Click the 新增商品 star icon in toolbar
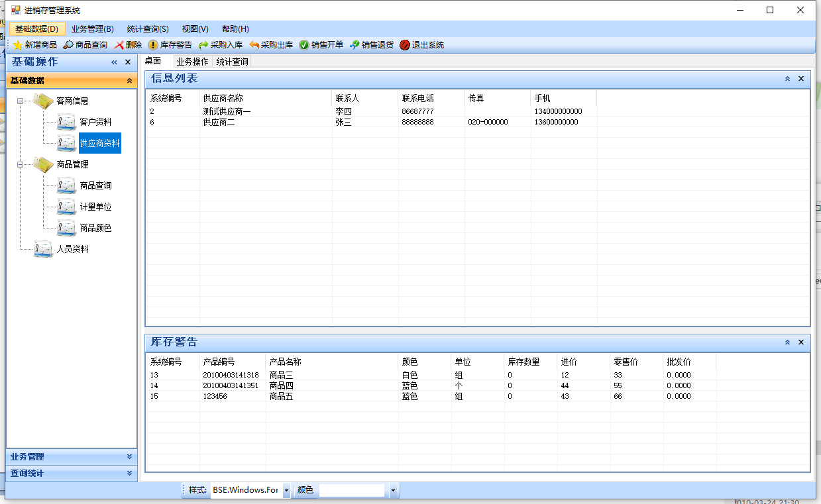The width and height of the screenshot is (821, 504). 17,45
